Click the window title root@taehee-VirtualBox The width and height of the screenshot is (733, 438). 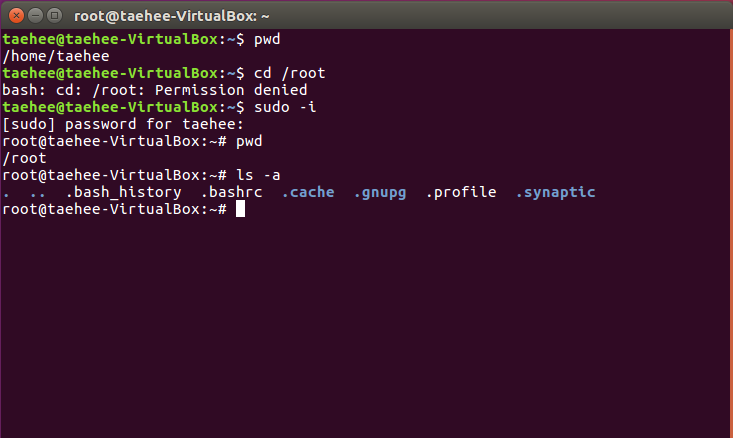[x=172, y=16]
